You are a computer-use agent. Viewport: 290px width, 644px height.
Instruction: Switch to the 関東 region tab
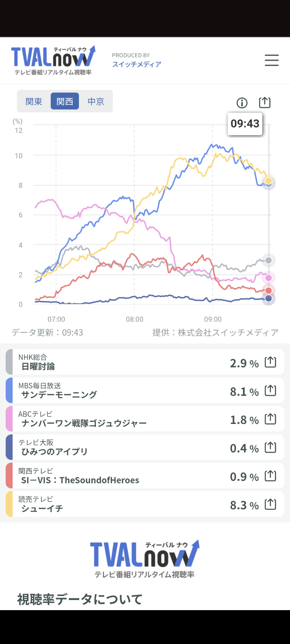pyautogui.click(x=34, y=101)
